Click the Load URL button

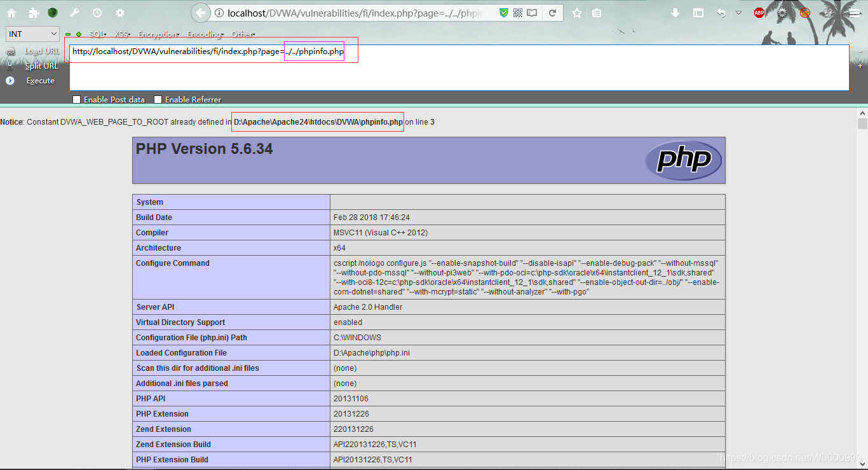(x=42, y=51)
